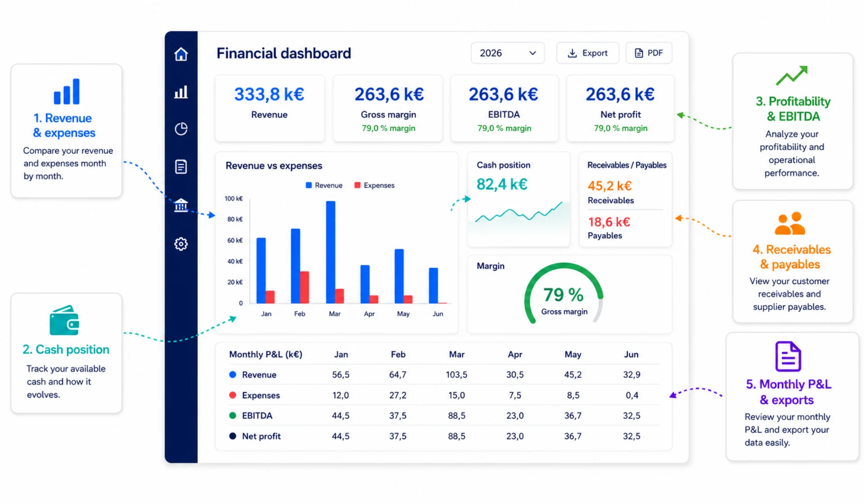
Task: Click the Financial dashboard heading
Action: [x=284, y=53]
